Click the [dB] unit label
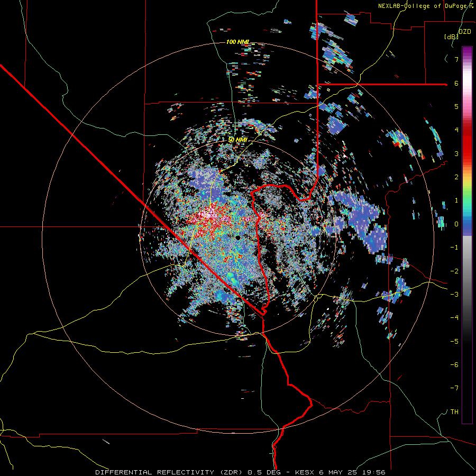 tap(452, 36)
